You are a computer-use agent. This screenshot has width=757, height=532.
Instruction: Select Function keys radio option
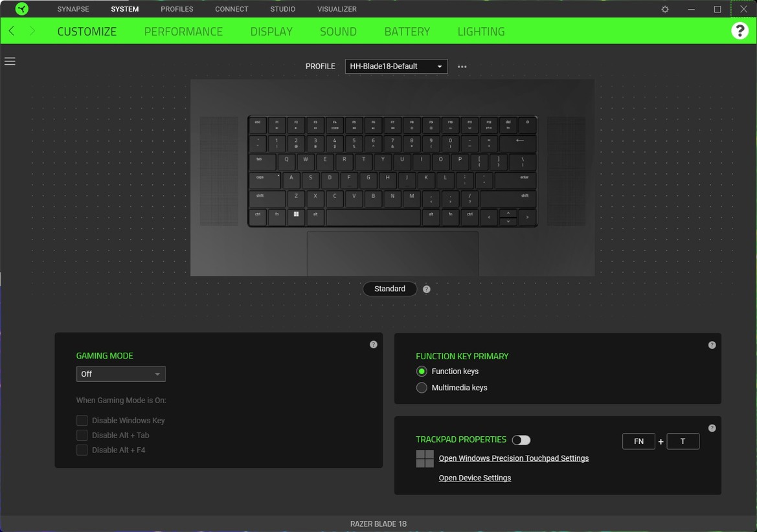point(422,371)
